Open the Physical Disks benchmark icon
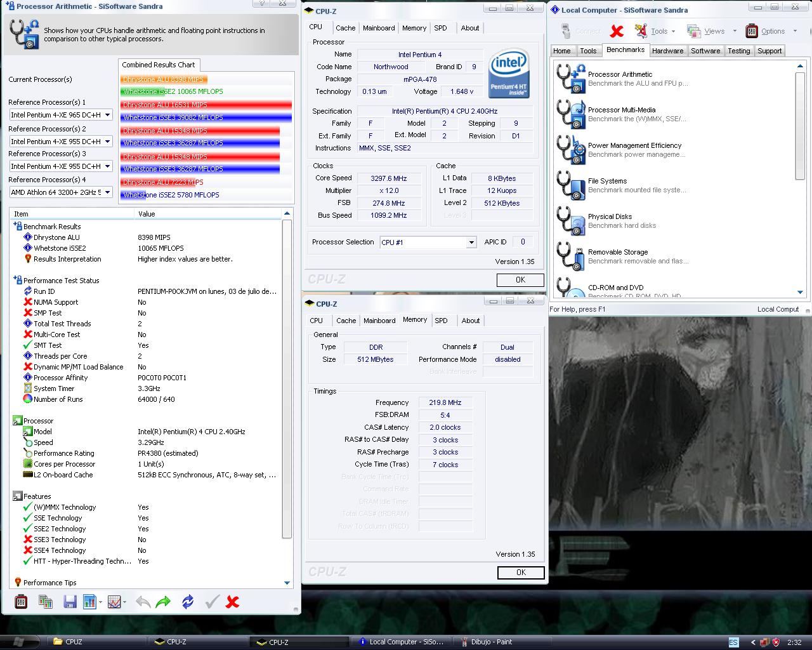Viewport: 812px width, 650px height. pyautogui.click(x=571, y=221)
